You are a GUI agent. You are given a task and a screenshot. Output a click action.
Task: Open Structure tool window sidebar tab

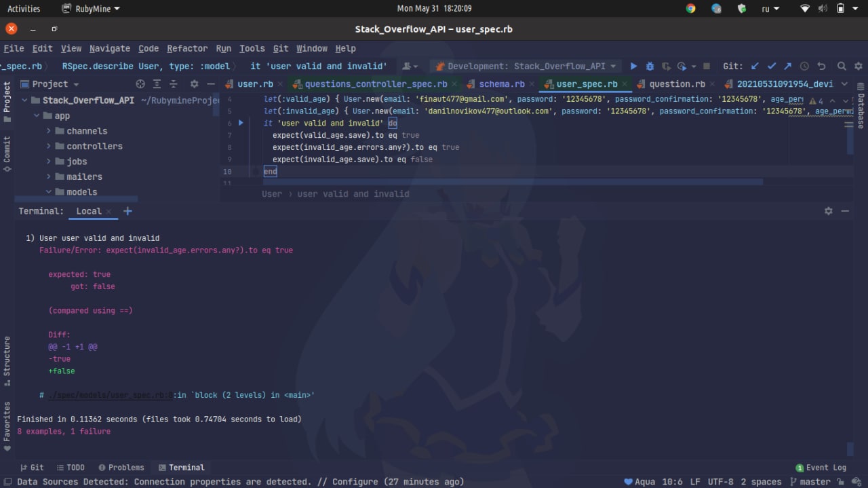7,360
